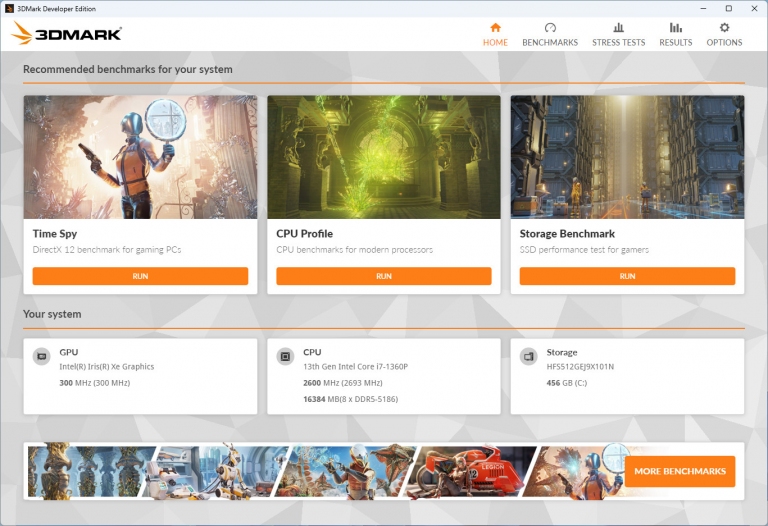Select the Time Spy thumbnail image
The width and height of the screenshot is (768, 526).
click(x=140, y=157)
